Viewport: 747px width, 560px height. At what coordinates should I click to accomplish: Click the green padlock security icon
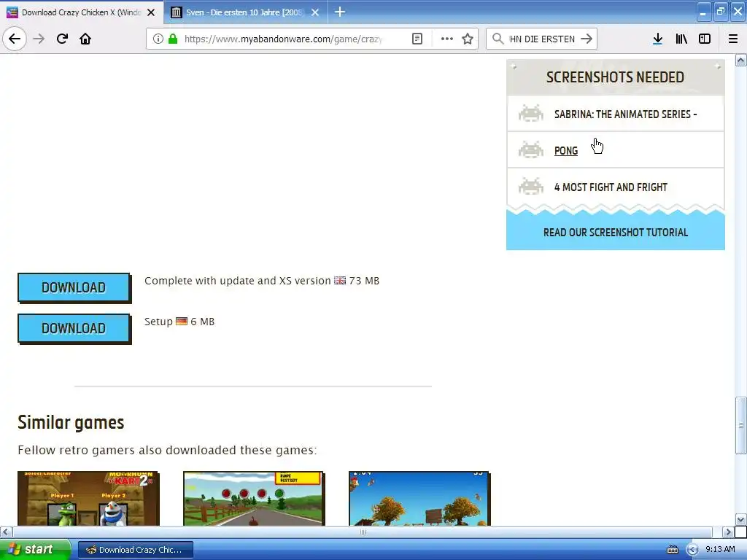173,39
